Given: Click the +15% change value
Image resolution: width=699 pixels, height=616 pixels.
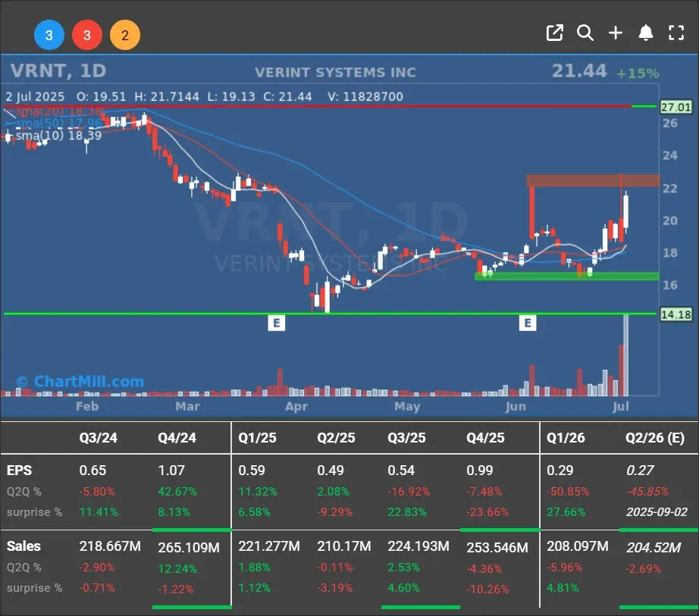Looking at the screenshot, I should coord(638,73).
